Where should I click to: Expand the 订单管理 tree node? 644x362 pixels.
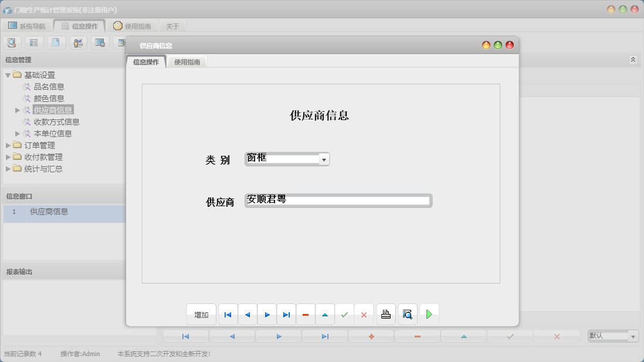8,145
